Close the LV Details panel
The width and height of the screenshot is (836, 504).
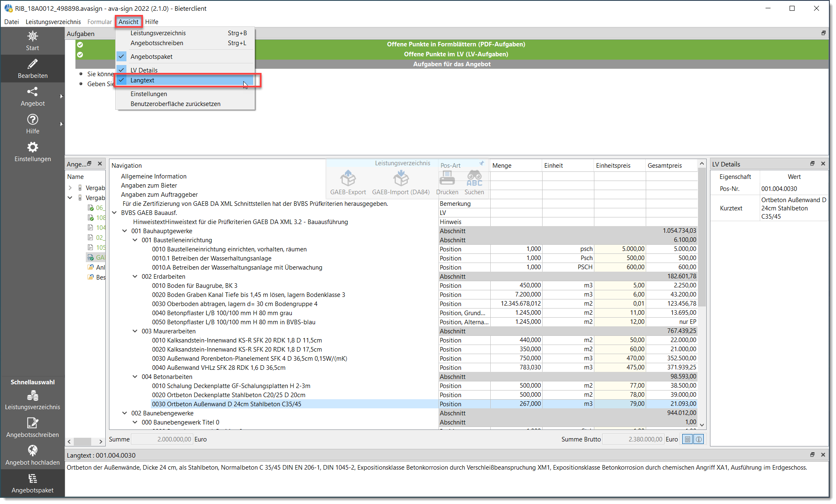point(823,164)
